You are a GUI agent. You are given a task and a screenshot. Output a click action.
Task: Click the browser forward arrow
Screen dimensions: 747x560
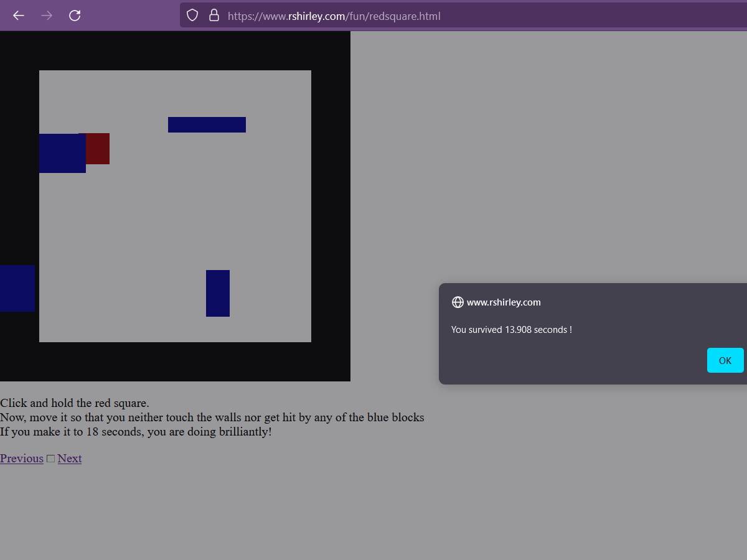click(47, 16)
